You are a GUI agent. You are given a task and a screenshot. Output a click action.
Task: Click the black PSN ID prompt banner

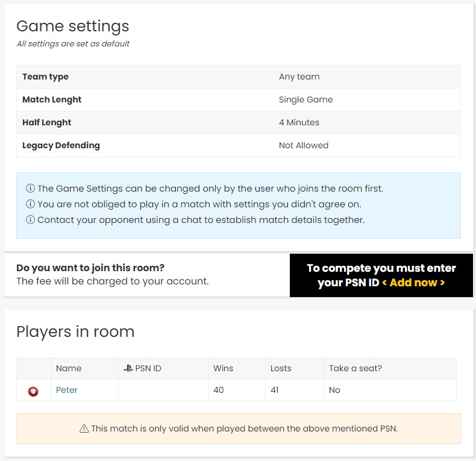[x=381, y=275]
